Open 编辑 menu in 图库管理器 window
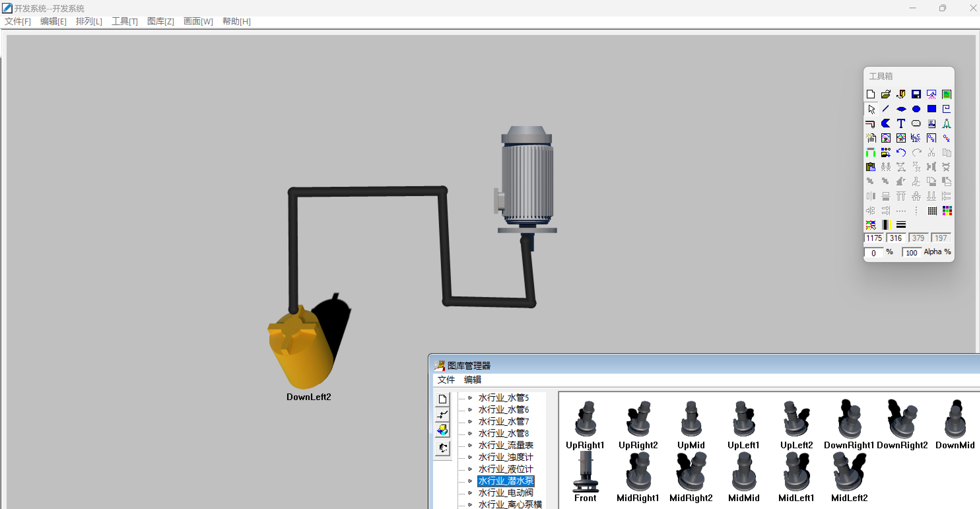 [472, 380]
